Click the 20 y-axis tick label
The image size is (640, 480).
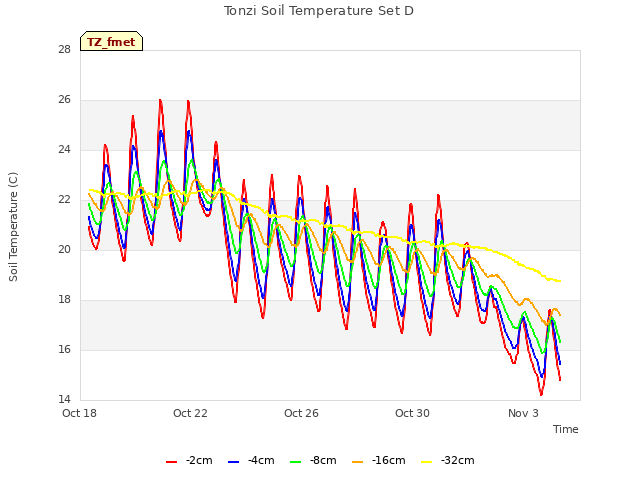pos(64,249)
